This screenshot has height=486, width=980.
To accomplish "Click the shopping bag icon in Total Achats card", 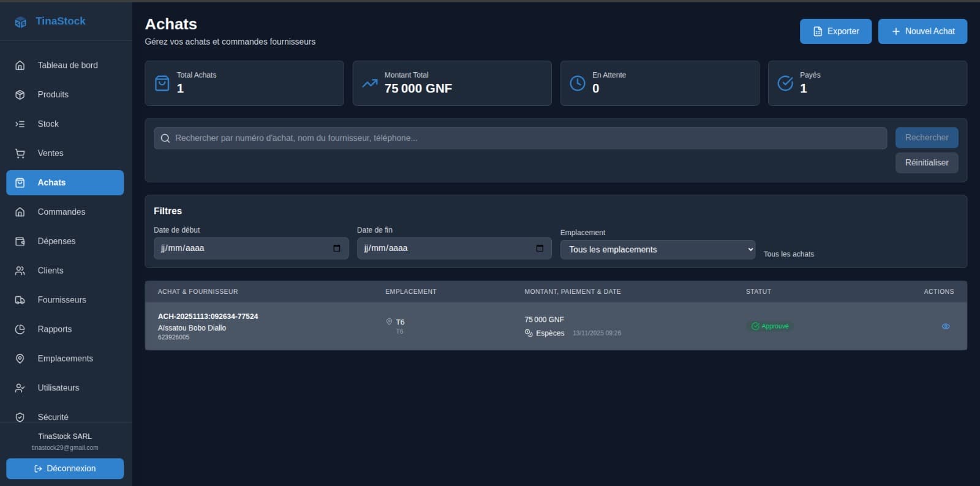I will [162, 83].
